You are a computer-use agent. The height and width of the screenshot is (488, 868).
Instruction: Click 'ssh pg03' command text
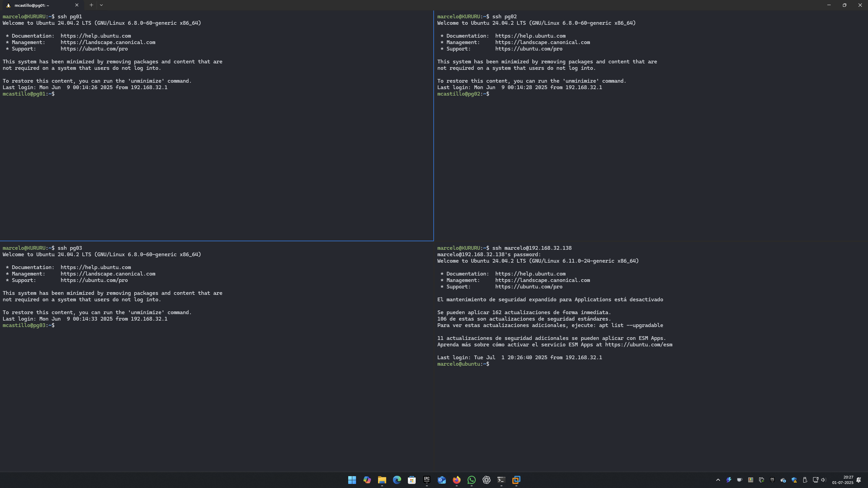click(x=70, y=248)
